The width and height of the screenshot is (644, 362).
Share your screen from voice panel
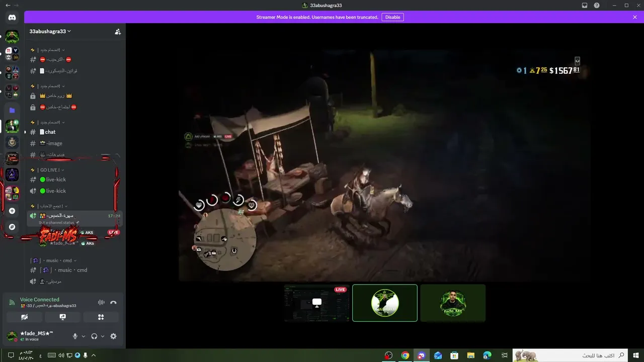[x=63, y=317]
